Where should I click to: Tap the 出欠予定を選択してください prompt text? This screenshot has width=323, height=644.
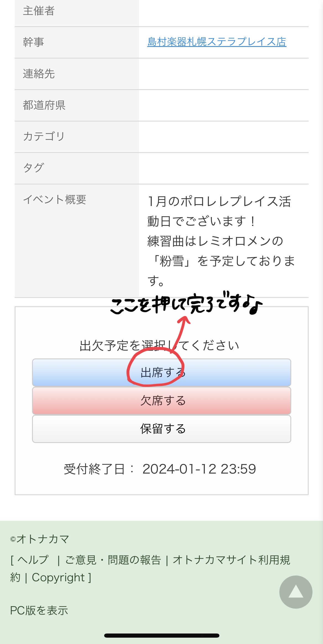[159, 345]
